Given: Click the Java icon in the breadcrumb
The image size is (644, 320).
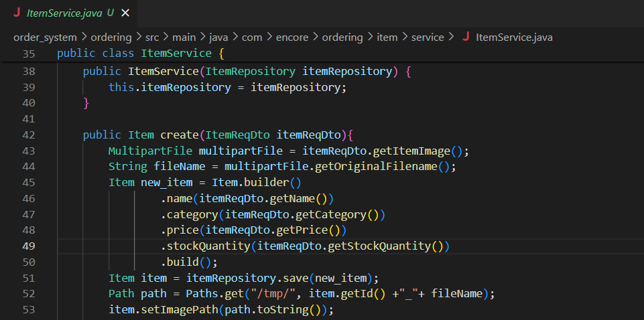Looking at the screenshot, I should coord(466,37).
